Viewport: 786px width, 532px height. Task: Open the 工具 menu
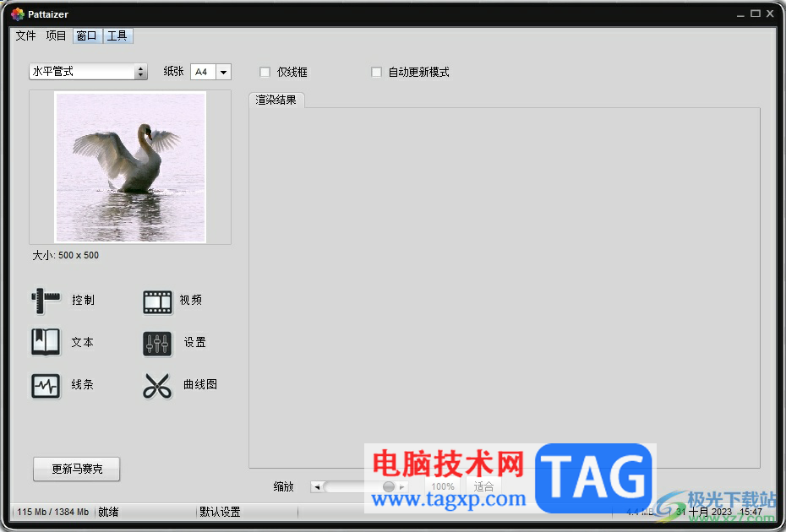[117, 35]
